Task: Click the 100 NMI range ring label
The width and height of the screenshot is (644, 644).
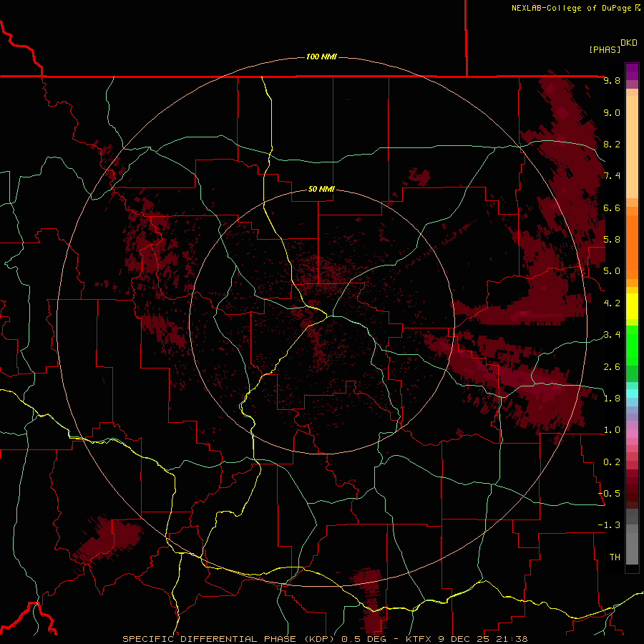Action: (x=321, y=57)
